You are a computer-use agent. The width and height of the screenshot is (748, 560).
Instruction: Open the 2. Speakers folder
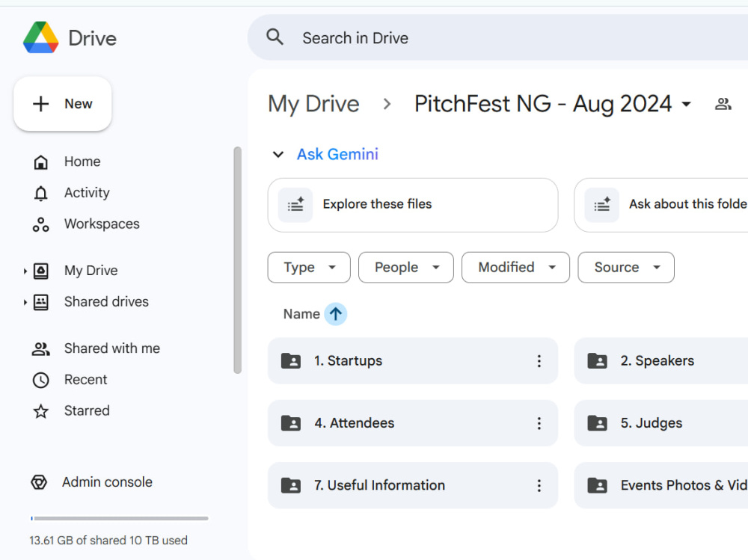tap(661, 361)
